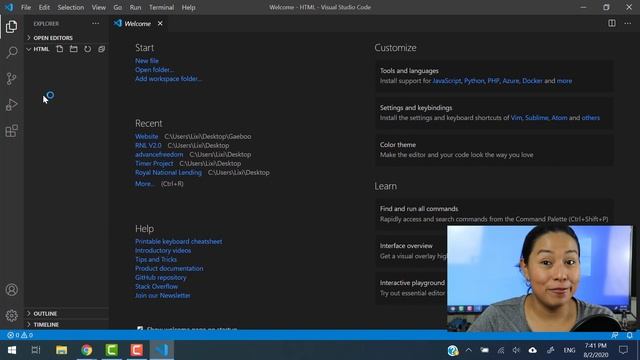Screen dimensions: 640x360
Task: Open the Extensions view
Action: (11, 131)
